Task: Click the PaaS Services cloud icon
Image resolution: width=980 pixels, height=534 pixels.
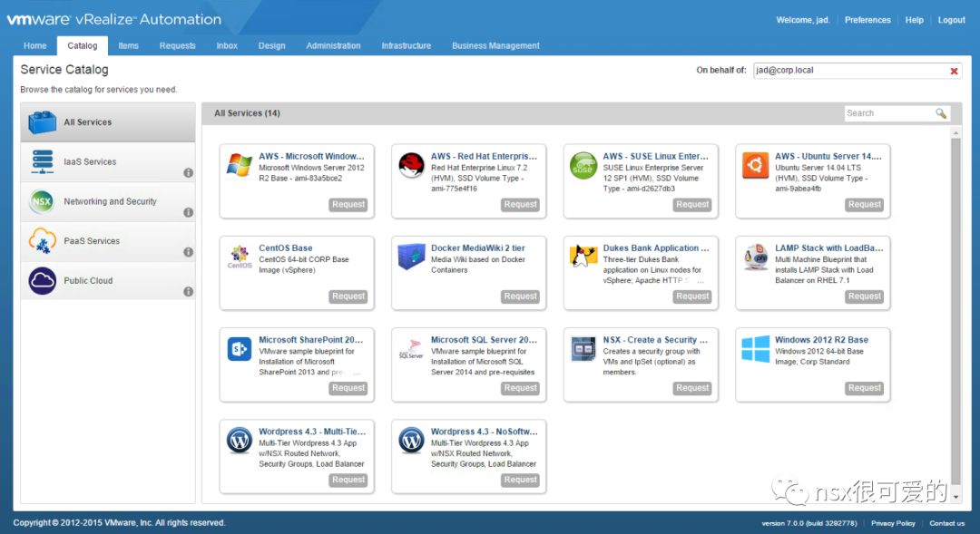Action: click(x=43, y=241)
